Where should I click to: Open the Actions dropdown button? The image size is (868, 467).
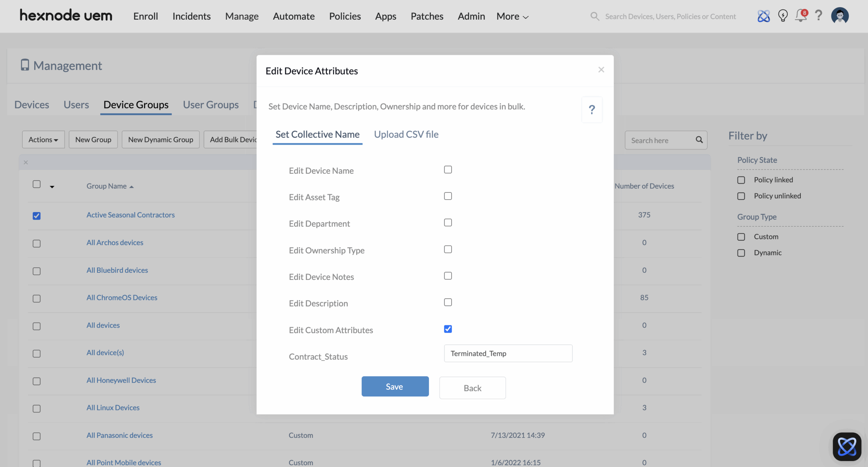click(x=43, y=140)
